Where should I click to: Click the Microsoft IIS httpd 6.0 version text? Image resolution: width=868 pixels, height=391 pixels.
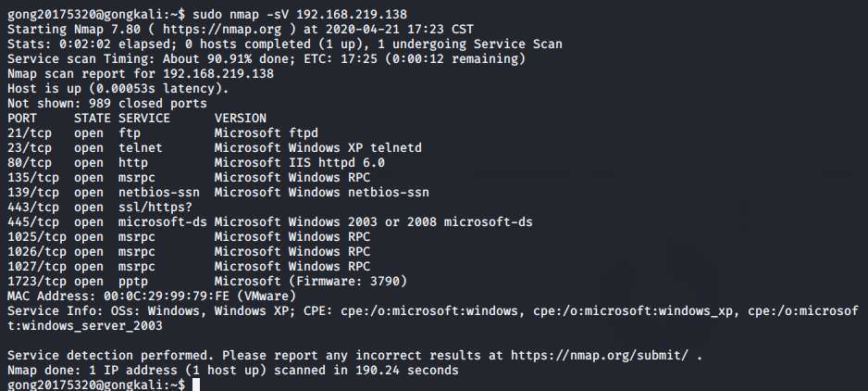pyautogui.click(x=300, y=162)
